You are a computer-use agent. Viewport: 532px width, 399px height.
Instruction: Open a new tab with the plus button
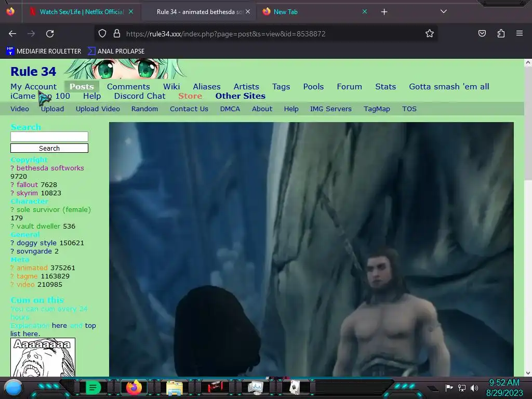point(384,12)
